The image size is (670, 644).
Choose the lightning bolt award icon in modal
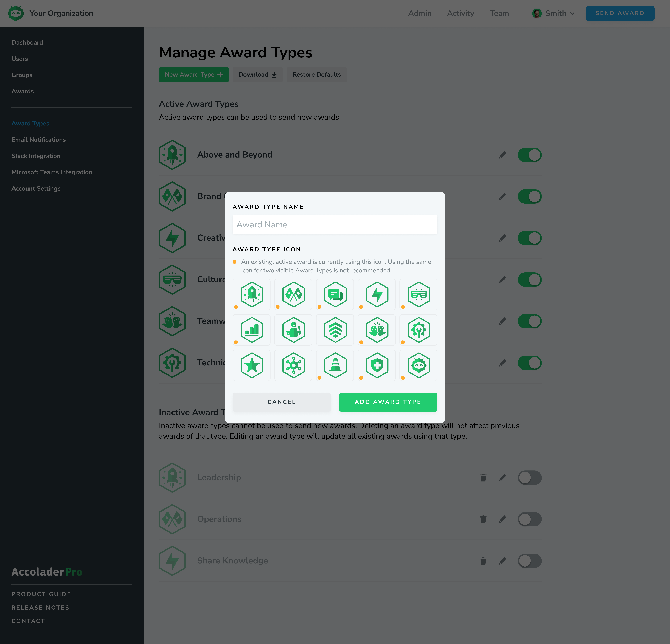[x=377, y=294]
